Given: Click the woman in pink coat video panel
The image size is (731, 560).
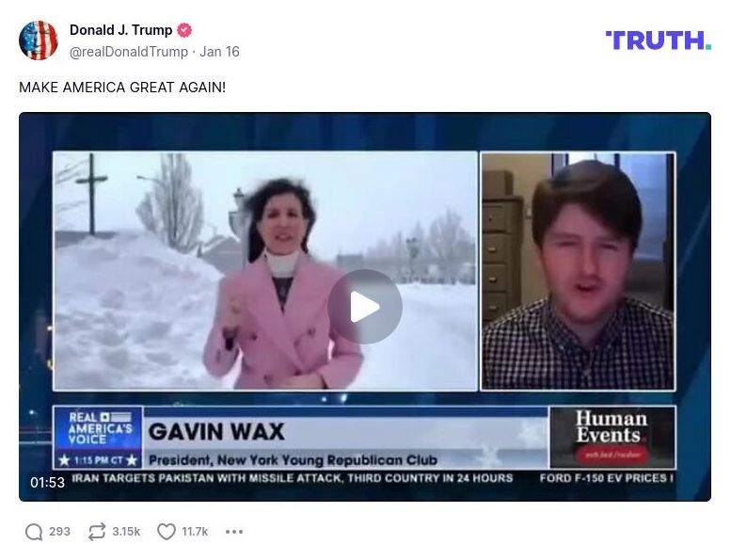Looking at the screenshot, I should 265,271.
